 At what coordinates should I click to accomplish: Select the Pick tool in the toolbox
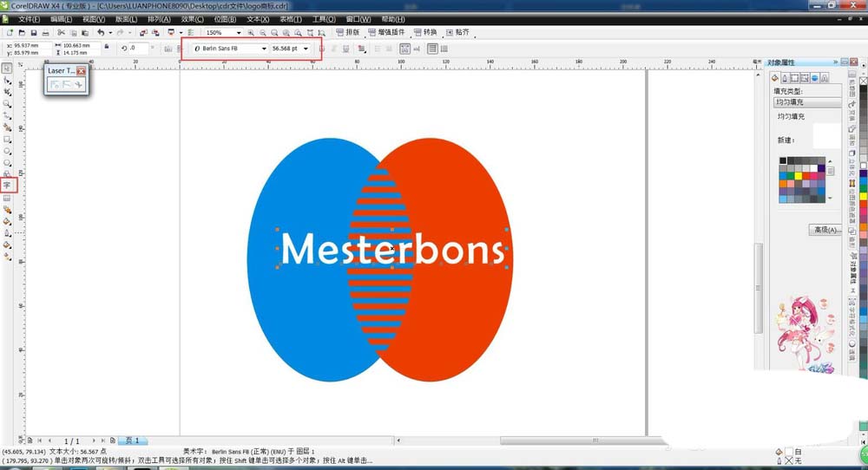[x=7, y=69]
